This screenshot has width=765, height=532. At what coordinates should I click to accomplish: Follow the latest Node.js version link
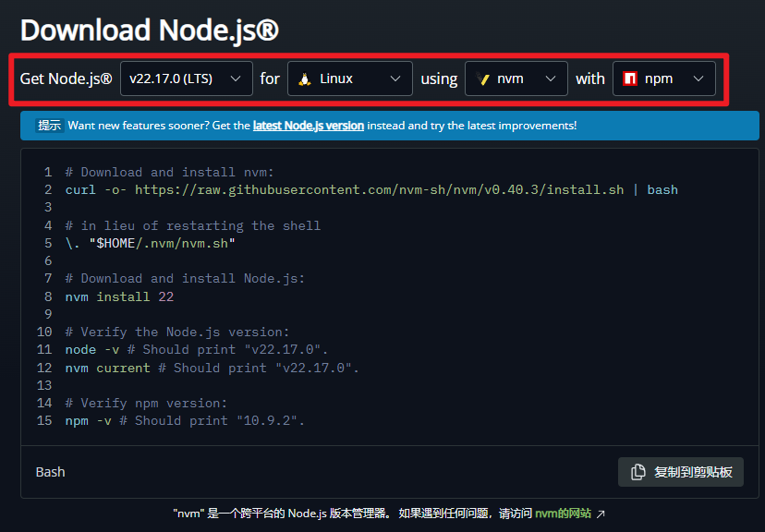(308, 126)
